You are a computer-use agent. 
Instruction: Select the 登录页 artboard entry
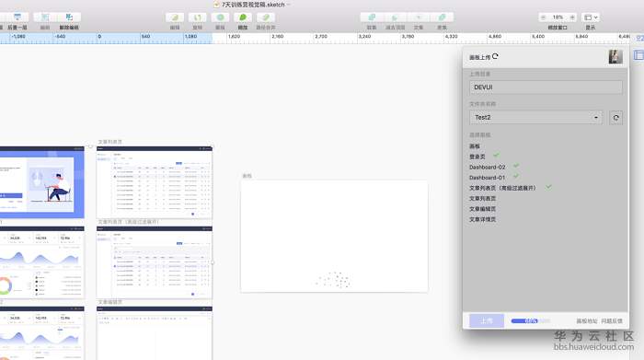477,157
